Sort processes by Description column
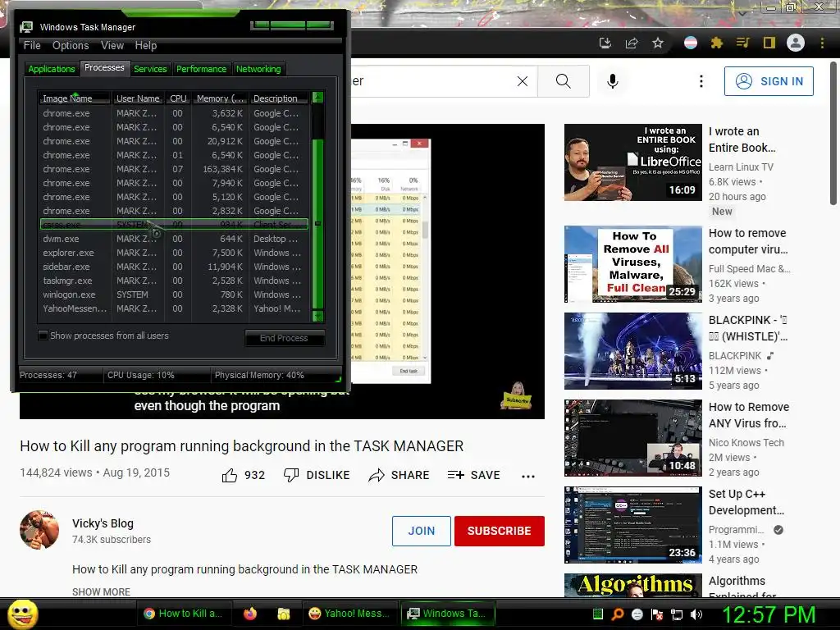This screenshot has width=840, height=630. pos(278,98)
